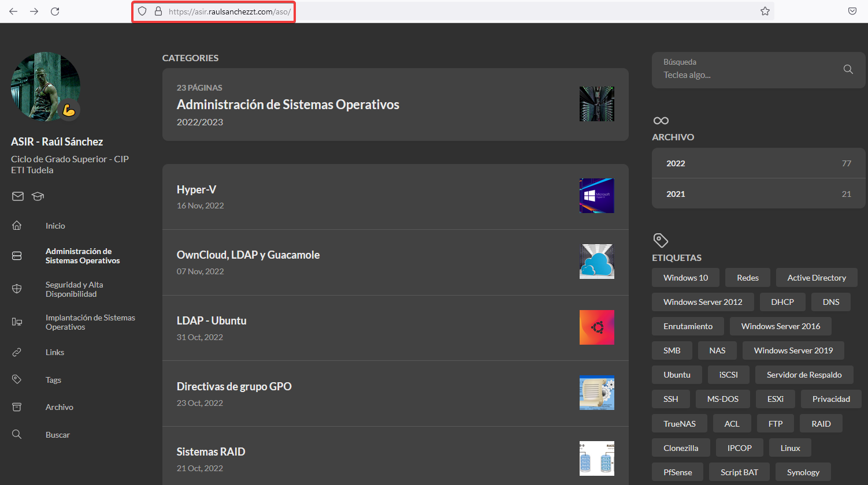The image size is (868, 485).
Task: Click the browser back arrow
Action: coord(13,11)
